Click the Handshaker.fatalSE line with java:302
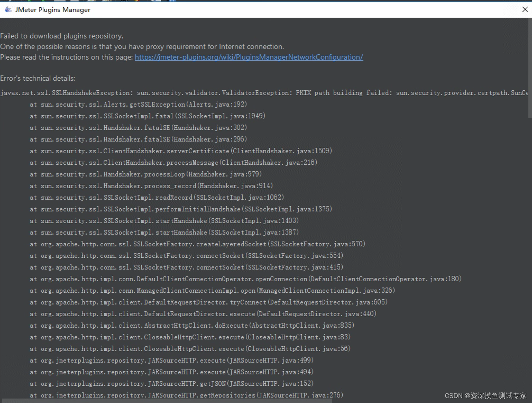This screenshot has height=403, width=532. (138, 128)
